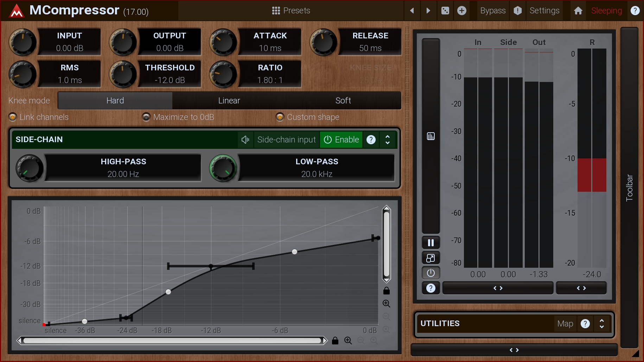Click the add preset plus icon
Image resolution: width=644 pixels, height=362 pixels.
(x=461, y=11)
